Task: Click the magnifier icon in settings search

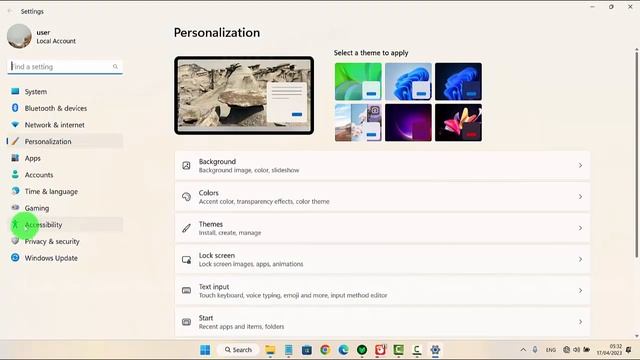Action: click(115, 67)
